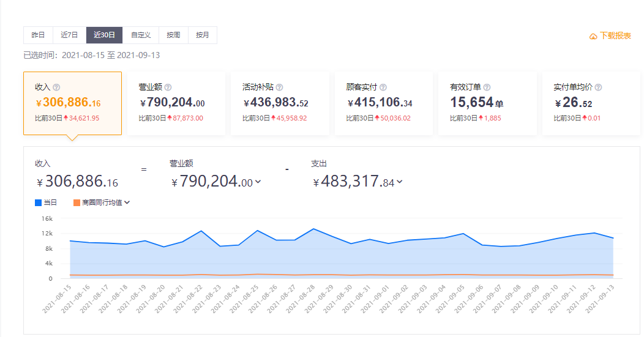
Task: Expand the 支出 ¥483,317.84 breakdown chevron
Action: pyautogui.click(x=400, y=182)
